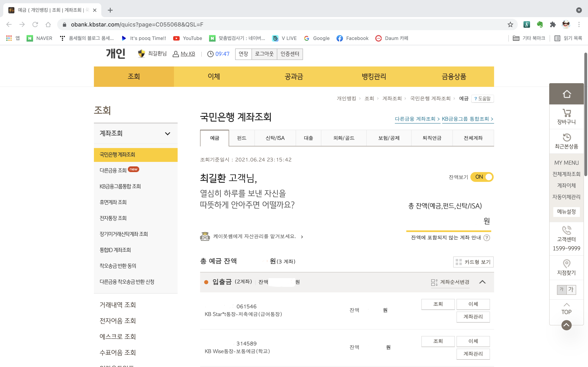Click the home icon in right sidebar
This screenshot has width=588, height=367.
(566, 94)
